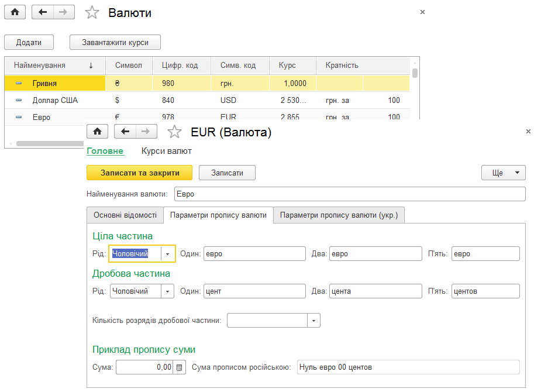Open the Ще menu

click(504, 173)
